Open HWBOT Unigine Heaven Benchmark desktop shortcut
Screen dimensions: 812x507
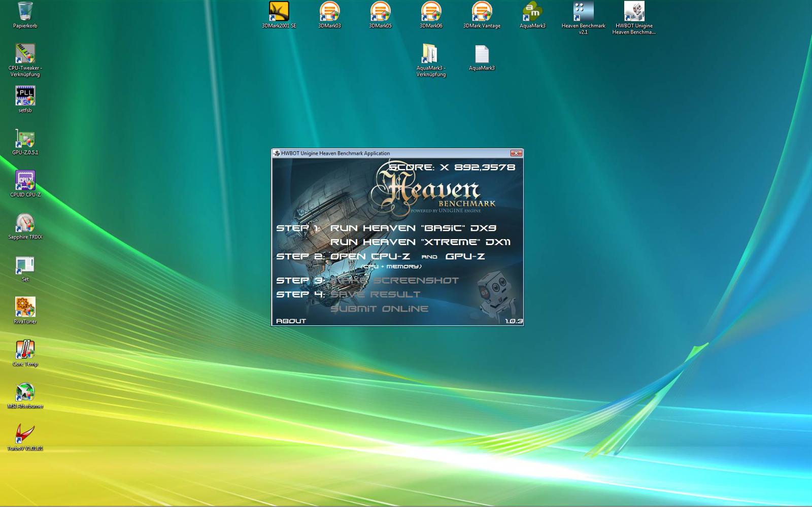pyautogui.click(x=634, y=18)
